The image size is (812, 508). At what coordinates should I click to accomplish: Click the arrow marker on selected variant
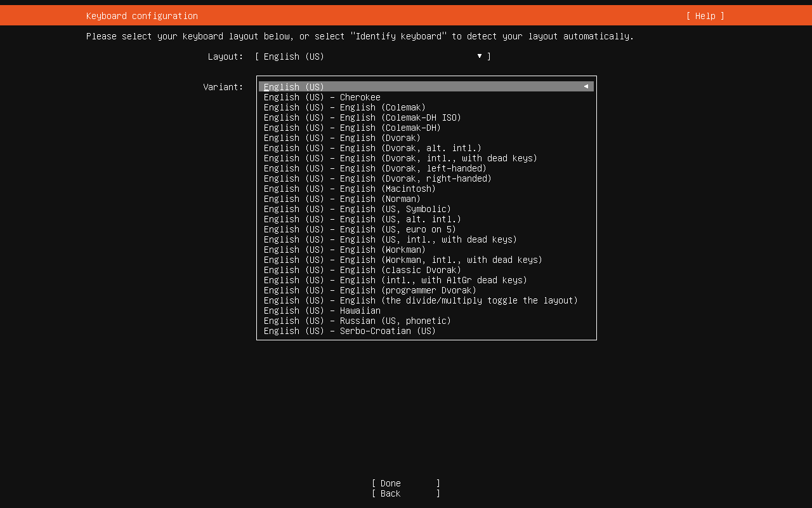(586, 87)
